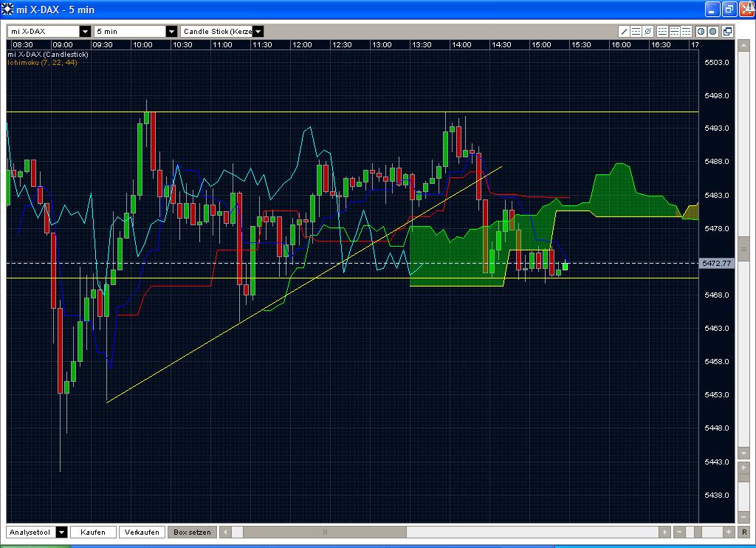Click the 12:00 time axis label
This screenshot has width=756, height=548.
click(x=302, y=45)
